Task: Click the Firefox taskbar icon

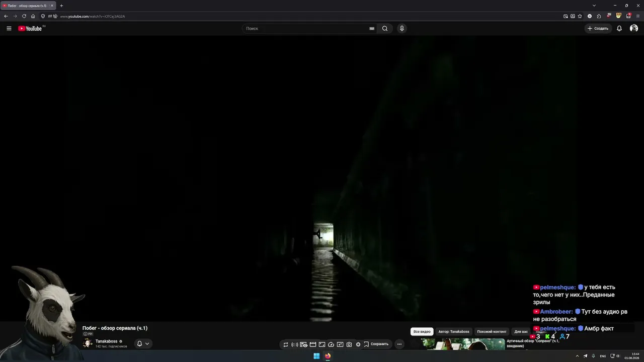Action: 328,356
